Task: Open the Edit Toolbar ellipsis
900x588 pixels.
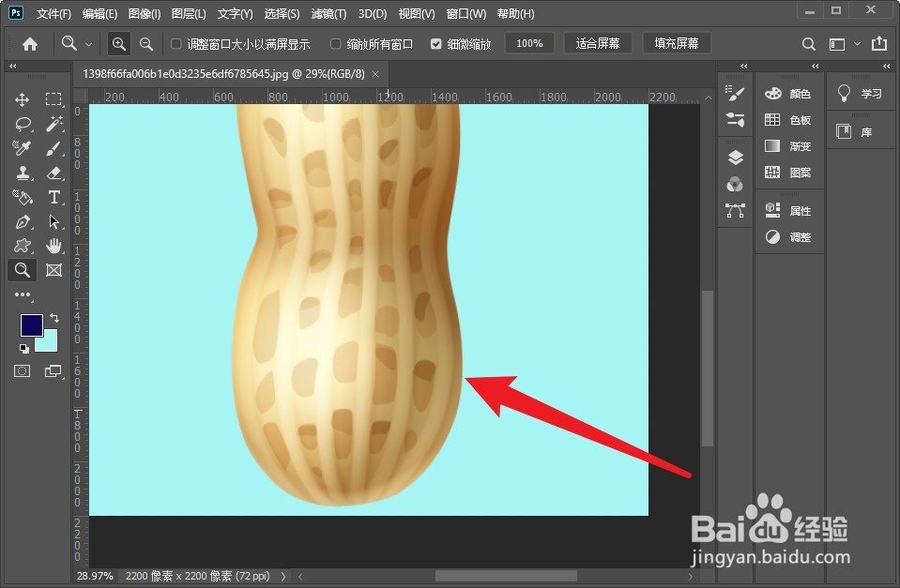Action: (23, 294)
